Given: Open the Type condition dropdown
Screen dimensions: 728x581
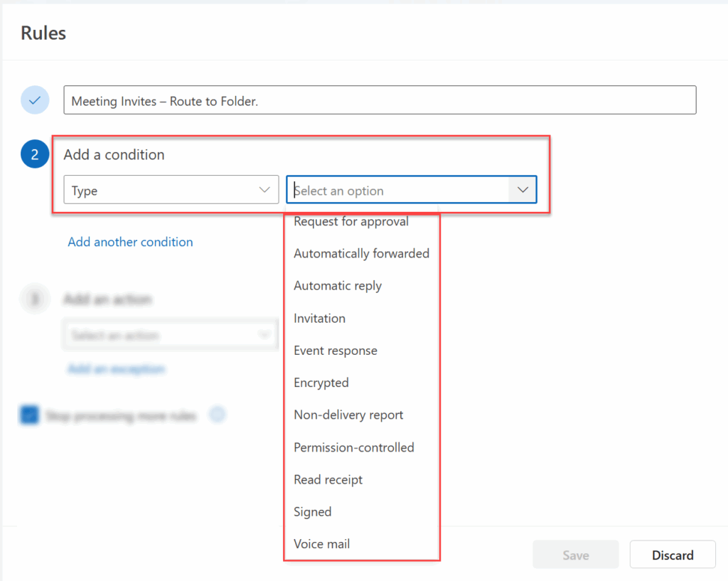Looking at the screenshot, I should (x=171, y=190).
